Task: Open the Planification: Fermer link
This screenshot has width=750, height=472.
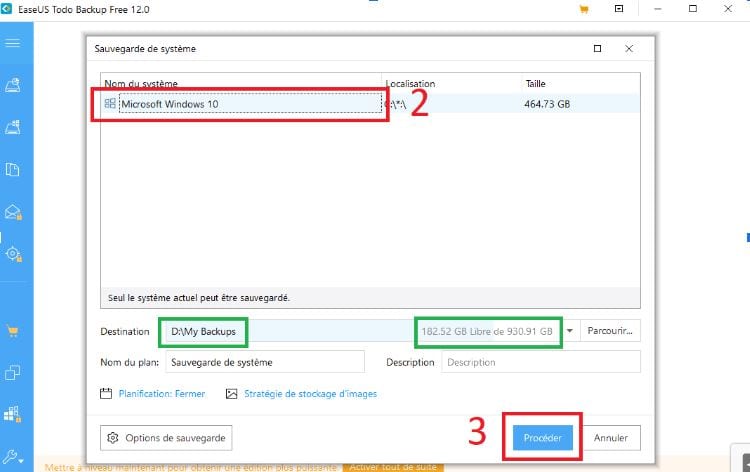Action: pyautogui.click(x=162, y=394)
